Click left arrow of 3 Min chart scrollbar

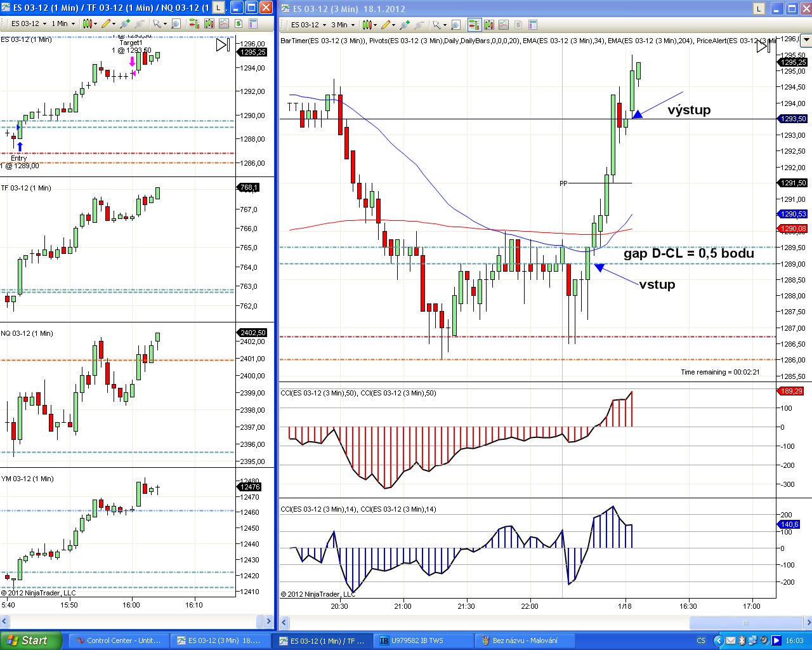pos(285,623)
